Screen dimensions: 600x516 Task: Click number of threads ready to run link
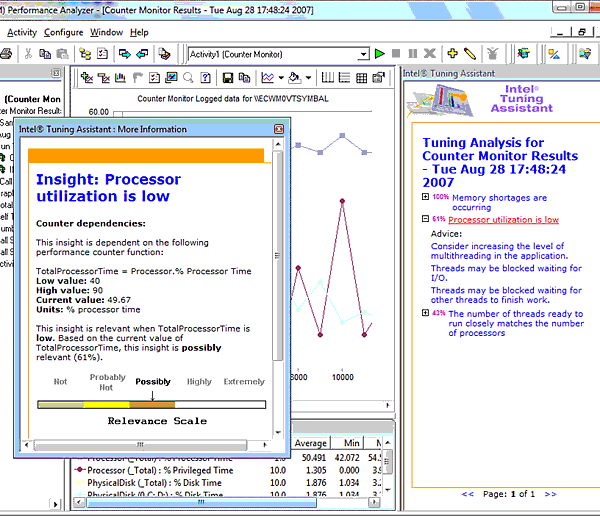coord(516,323)
